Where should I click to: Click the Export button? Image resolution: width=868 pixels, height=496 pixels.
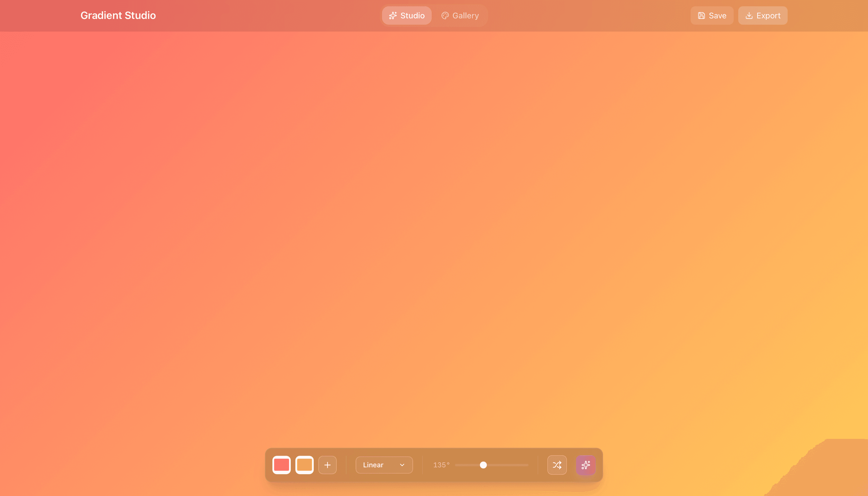[x=762, y=15]
